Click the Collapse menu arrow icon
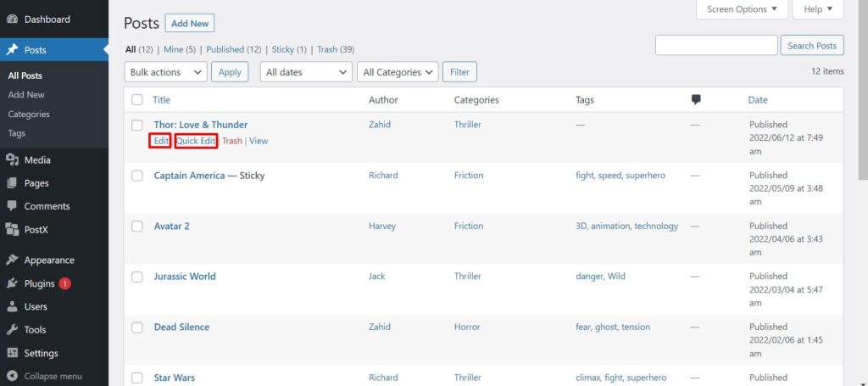 tap(12, 376)
